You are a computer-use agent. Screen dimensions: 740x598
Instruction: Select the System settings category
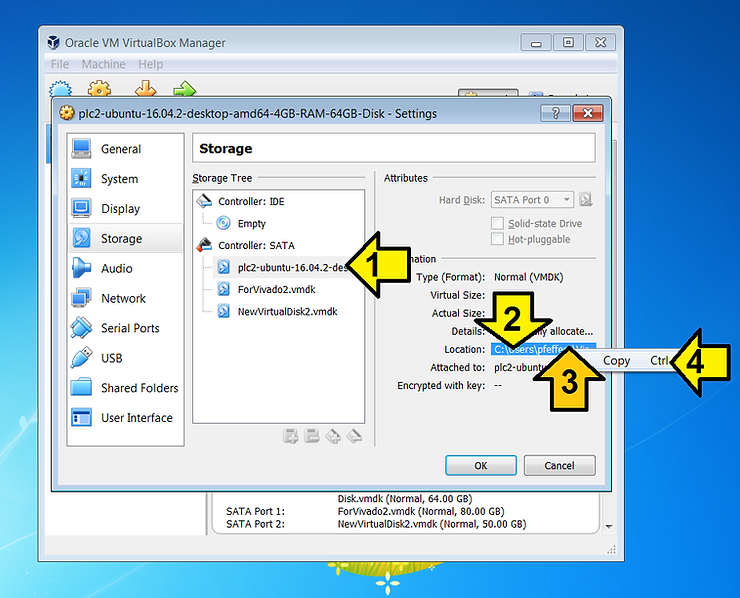119,179
